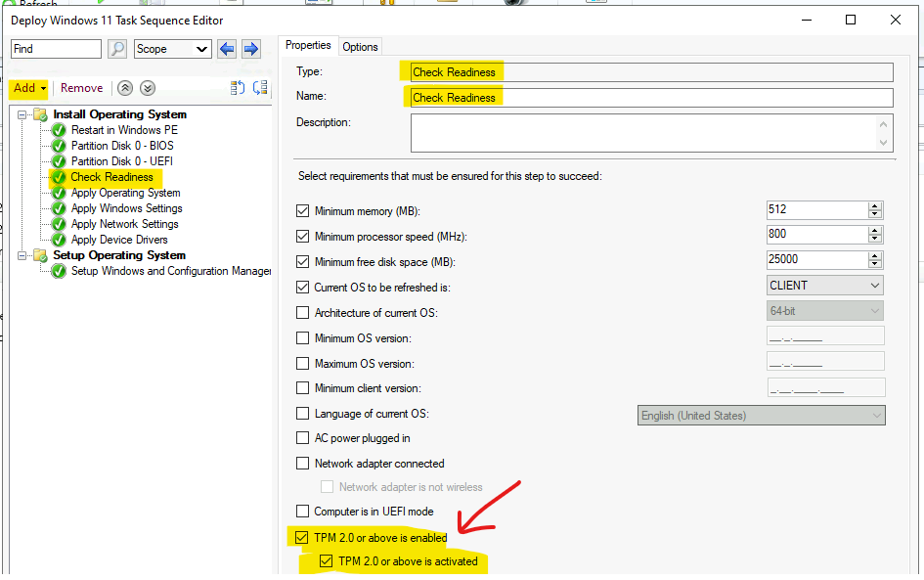Screen dimensions: 924x580
Task: Increase minimum free disk space value
Action: click(875, 256)
